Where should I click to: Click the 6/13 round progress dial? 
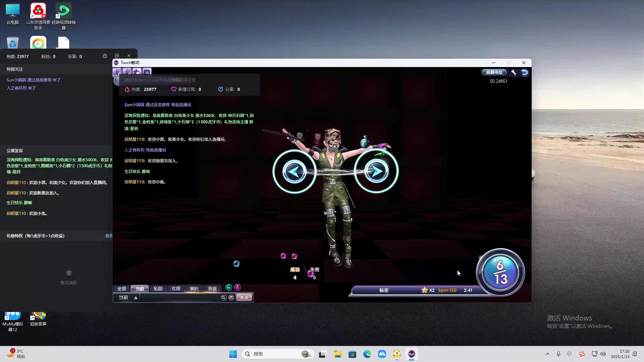[500, 272]
